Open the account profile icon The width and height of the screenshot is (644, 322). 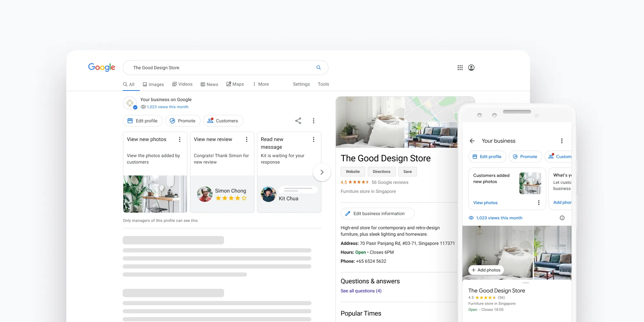coord(471,68)
